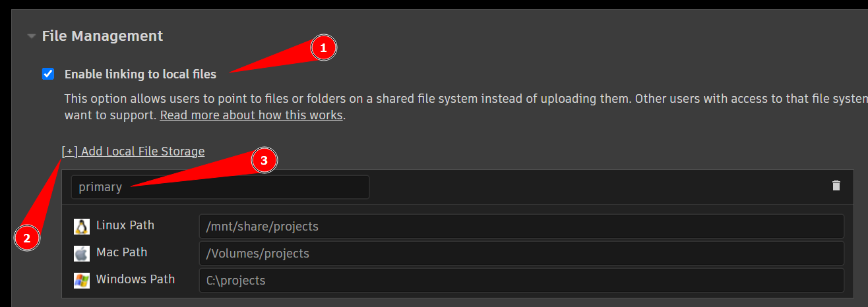Focus the C:\projects Windows path field
The width and height of the screenshot is (868, 307).
(x=522, y=280)
